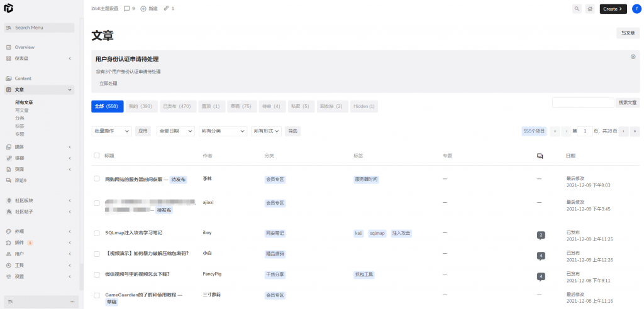The height and width of the screenshot is (309, 644).
Task: Dismiss the verification notice
Action: pos(633,57)
